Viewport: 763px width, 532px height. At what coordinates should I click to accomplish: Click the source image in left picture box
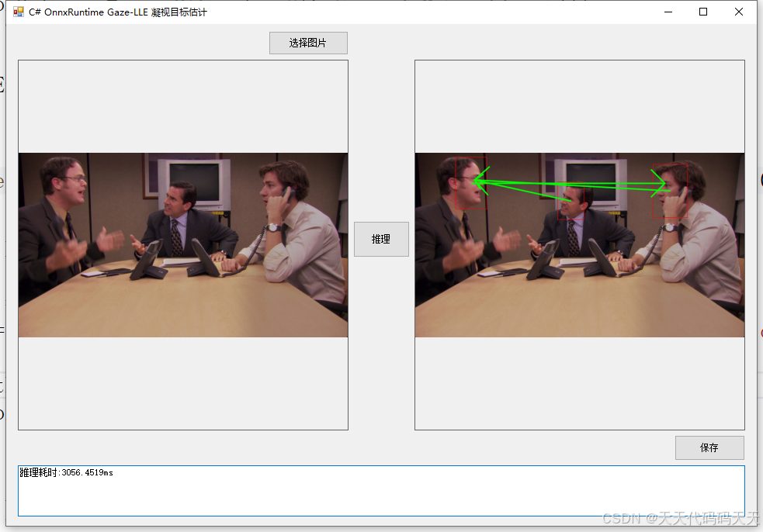(183, 245)
